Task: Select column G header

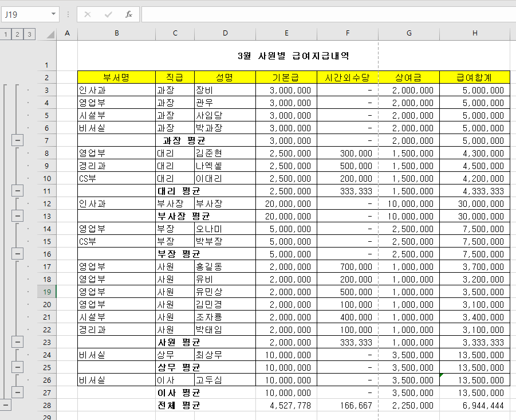Action: [409, 33]
